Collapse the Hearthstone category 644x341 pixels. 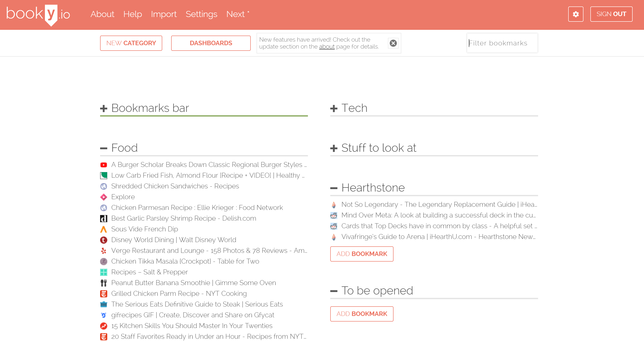pos(334,188)
